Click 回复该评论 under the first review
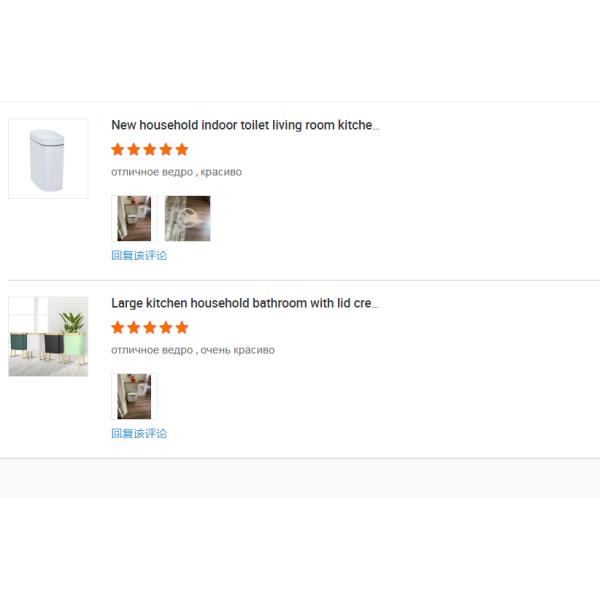The image size is (600, 600). point(139,255)
